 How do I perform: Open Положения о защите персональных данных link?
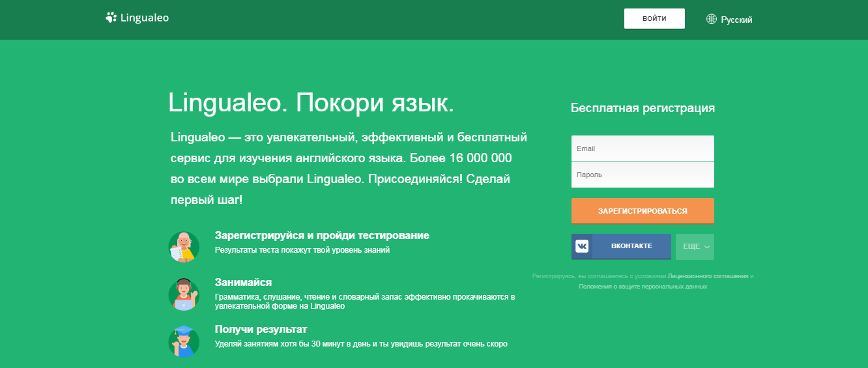click(x=643, y=287)
